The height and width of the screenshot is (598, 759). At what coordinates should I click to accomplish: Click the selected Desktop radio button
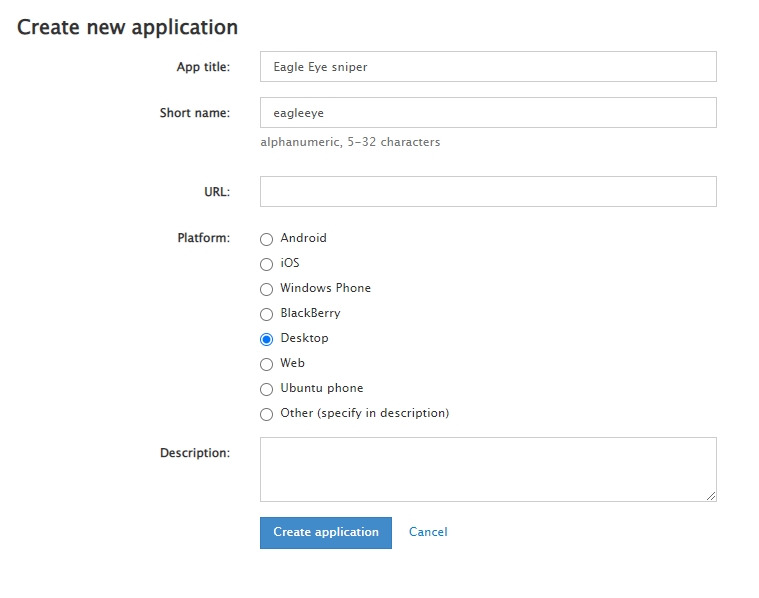tap(266, 339)
